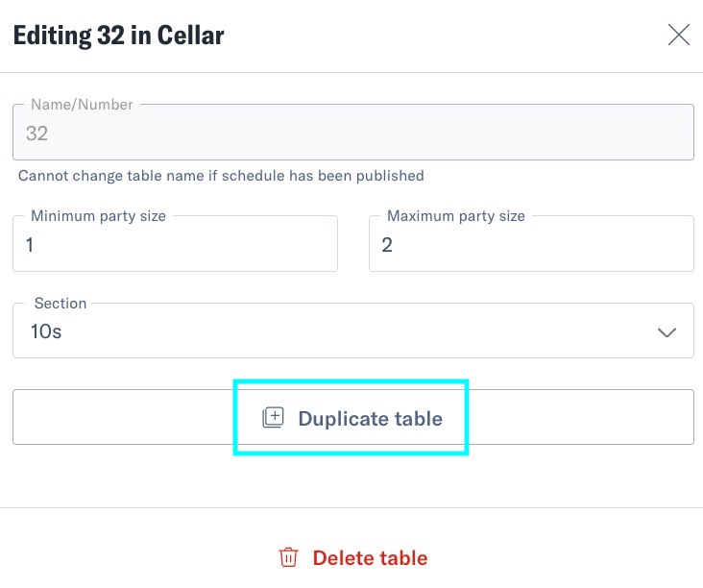Screen dimensions: 703x588
Task: Click the Maximum party size label
Action: coord(456,216)
